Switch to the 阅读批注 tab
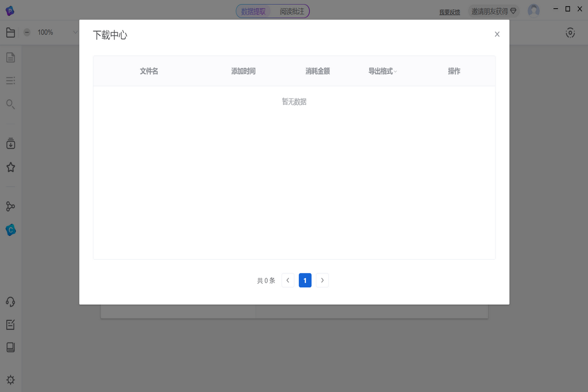This screenshot has height=392, width=588. click(x=291, y=11)
